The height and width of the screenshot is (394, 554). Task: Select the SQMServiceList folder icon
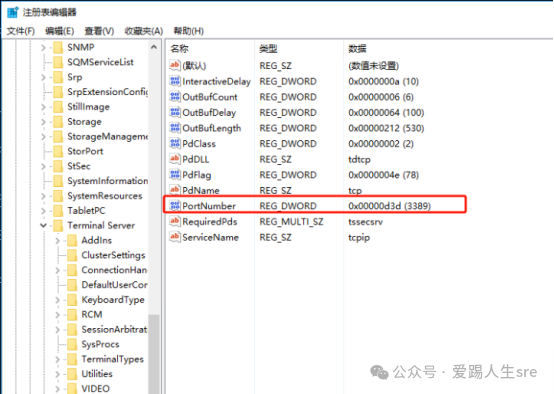[x=58, y=62]
